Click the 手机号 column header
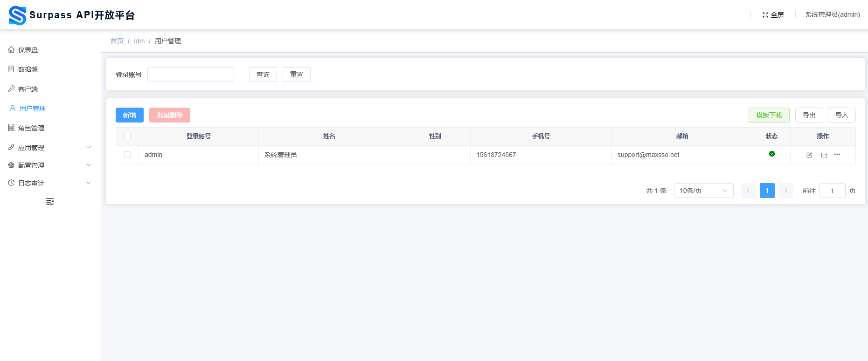 point(541,136)
